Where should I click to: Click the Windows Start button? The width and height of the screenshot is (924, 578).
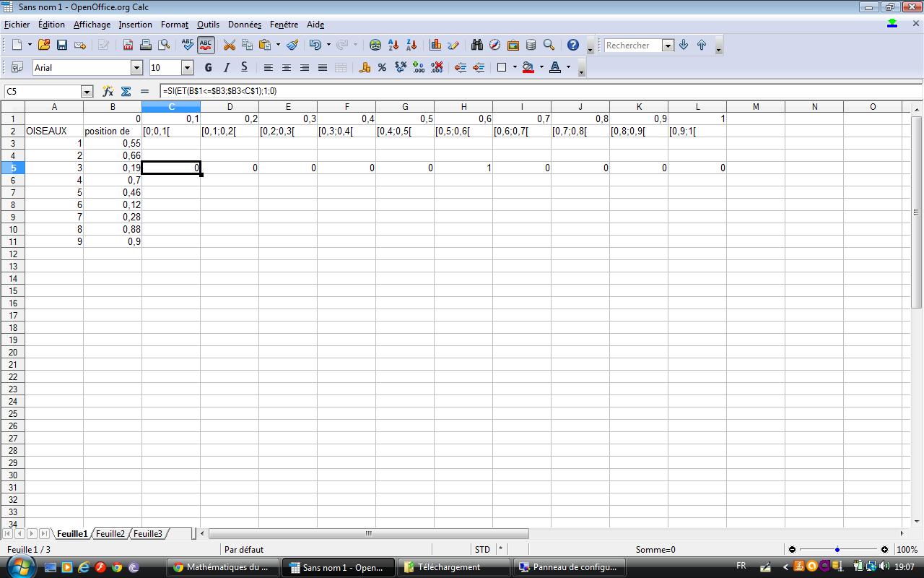pos(20,566)
